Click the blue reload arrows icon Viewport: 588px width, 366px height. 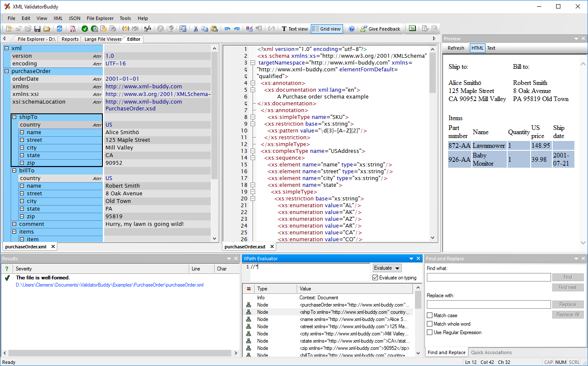click(x=59, y=29)
